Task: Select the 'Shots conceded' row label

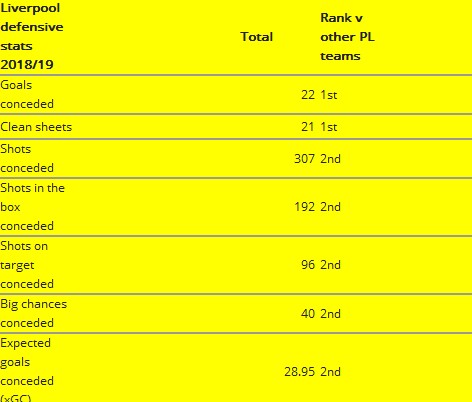Action: point(27,158)
